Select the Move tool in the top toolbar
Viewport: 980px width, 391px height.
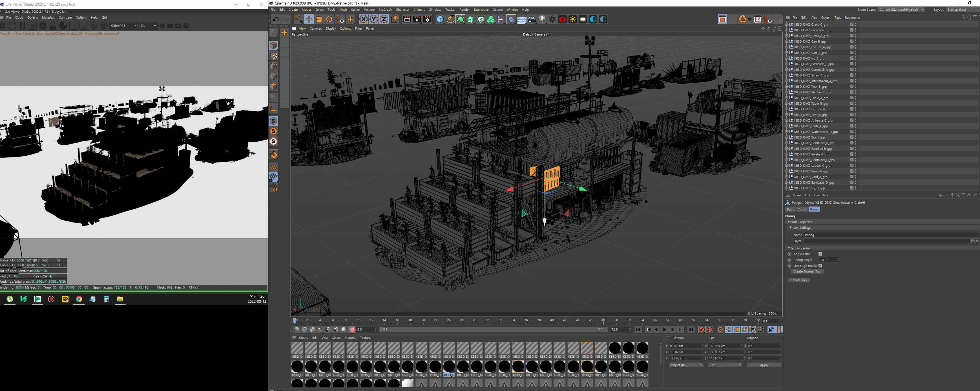point(309,19)
